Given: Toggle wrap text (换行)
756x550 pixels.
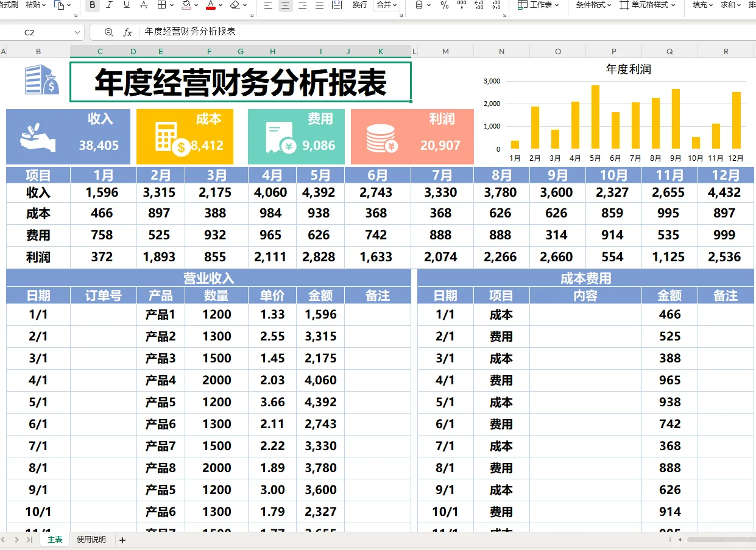Looking at the screenshot, I should coord(360,5).
